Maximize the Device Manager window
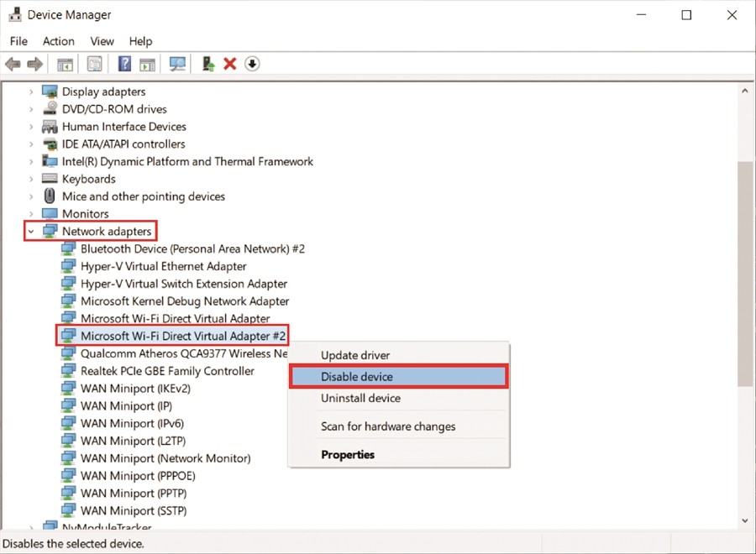The height and width of the screenshot is (554, 756). coord(686,15)
